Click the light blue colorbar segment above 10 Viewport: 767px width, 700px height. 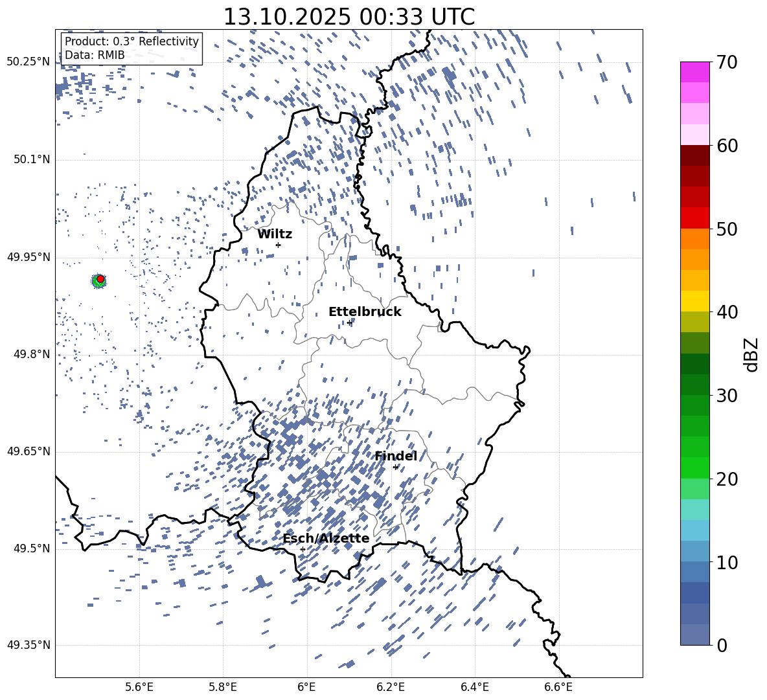(x=695, y=551)
